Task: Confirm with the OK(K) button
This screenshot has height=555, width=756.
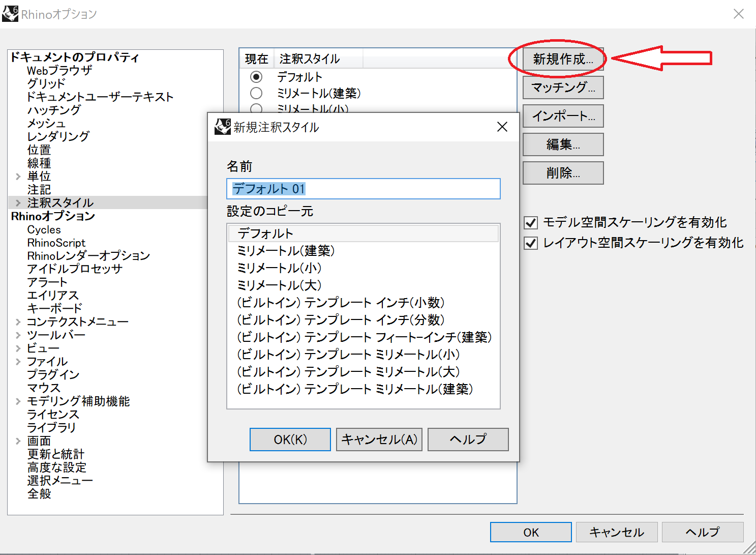Action: (290, 440)
